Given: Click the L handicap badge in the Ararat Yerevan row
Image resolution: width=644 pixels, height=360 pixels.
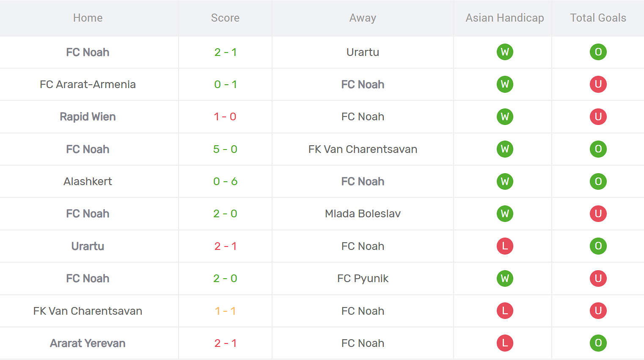Looking at the screenshot, I should point(505,343).
